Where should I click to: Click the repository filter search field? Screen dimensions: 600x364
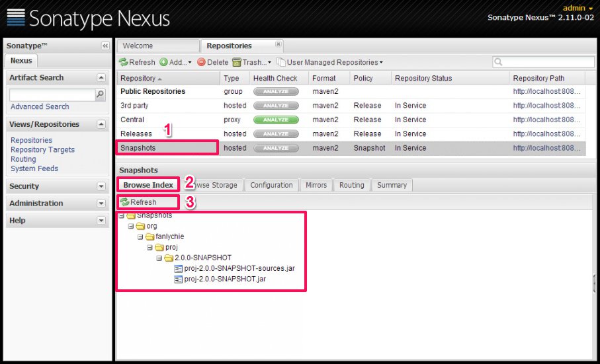[543, 62]
